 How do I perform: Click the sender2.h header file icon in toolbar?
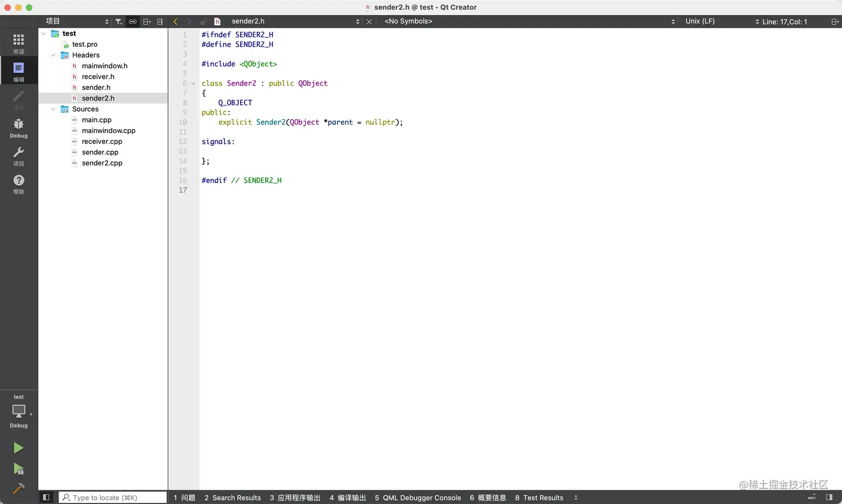pos(218,22)
